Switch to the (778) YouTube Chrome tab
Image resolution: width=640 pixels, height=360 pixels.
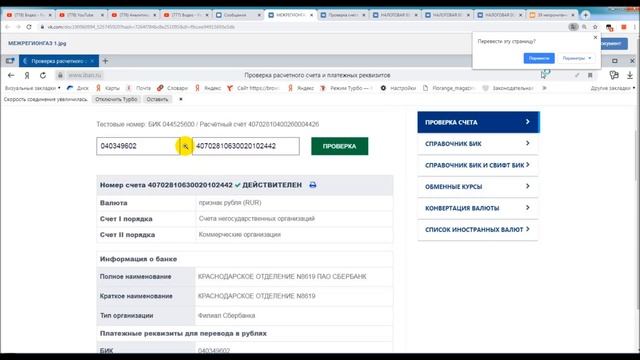point(81,15)
